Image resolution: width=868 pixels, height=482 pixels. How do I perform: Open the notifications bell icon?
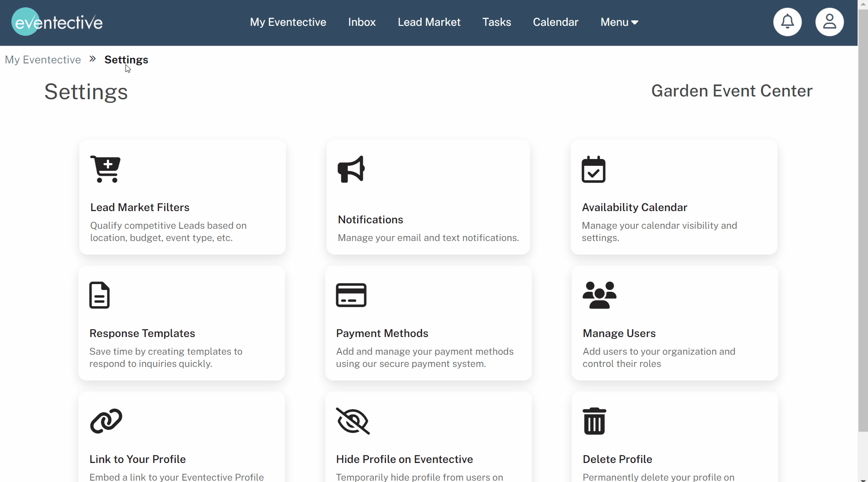click(x=787, y=22)
